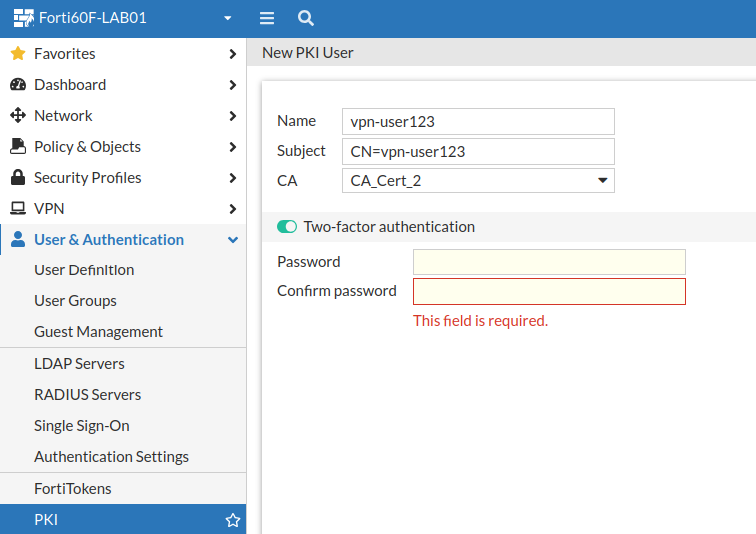The image size is (756, 534).
Task: Open the search magnifier icon
Action: (x=306, y=18)
